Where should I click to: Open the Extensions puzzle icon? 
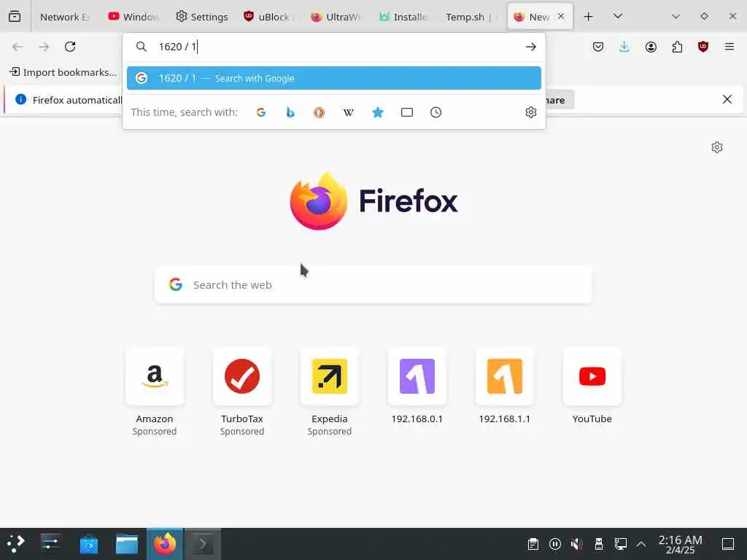point(677,47)
